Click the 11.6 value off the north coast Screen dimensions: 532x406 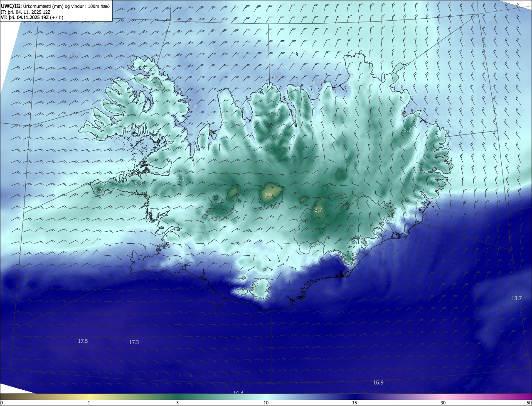click(x=275, y=77)
